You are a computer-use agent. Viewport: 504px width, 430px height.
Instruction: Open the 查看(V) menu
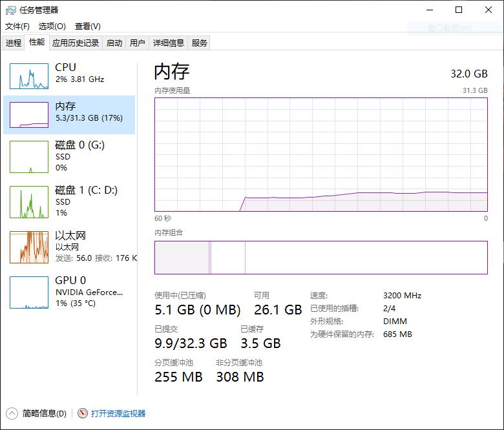(87, 26)
